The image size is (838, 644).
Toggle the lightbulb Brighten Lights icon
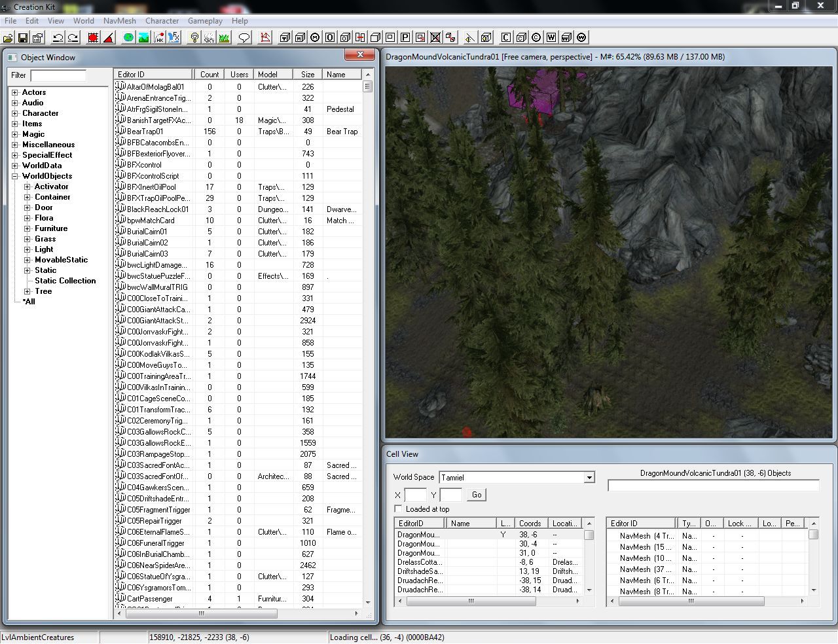click(194, 38)
